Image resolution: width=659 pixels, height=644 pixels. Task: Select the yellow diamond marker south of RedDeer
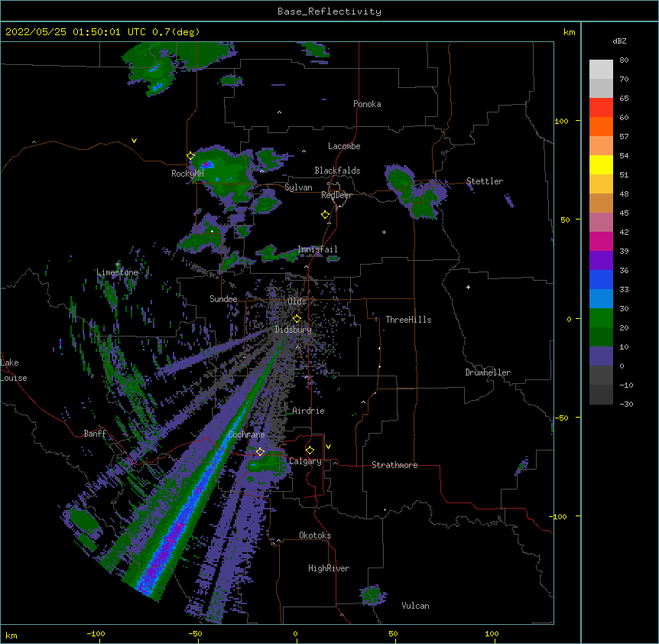click(x=326, y=215)
